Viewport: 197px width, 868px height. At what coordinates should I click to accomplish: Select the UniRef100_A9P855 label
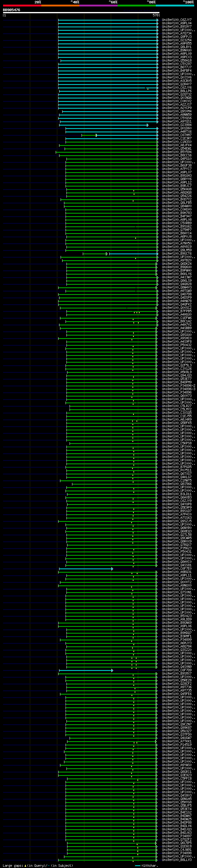tap(177, 43)
